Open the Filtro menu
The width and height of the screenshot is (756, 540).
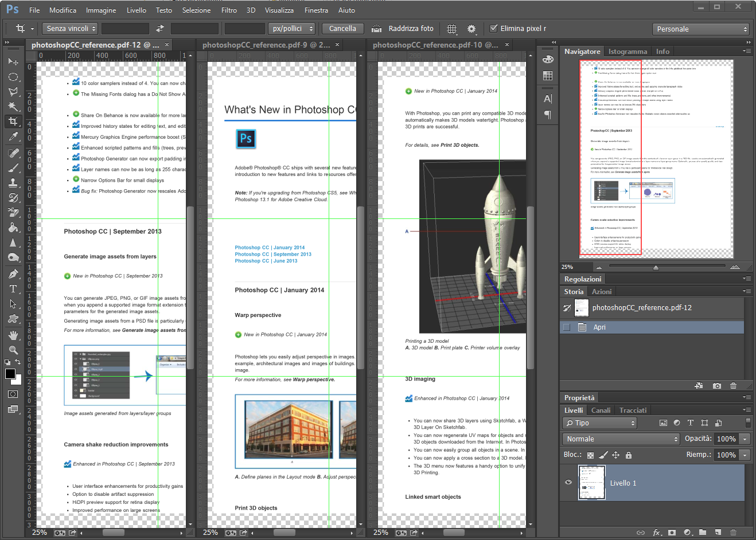pos(229,10)
